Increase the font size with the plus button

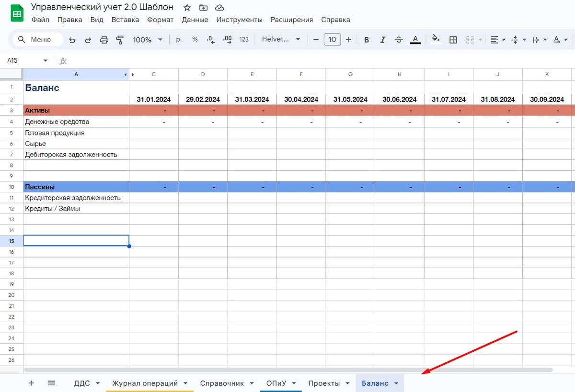click(348, 40)
